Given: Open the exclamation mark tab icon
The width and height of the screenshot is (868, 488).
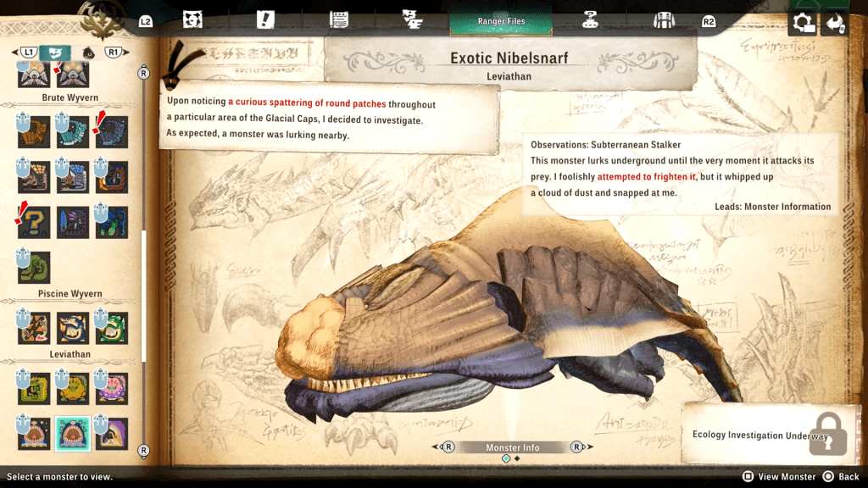Looking at the screenshot, I should 265,20.
